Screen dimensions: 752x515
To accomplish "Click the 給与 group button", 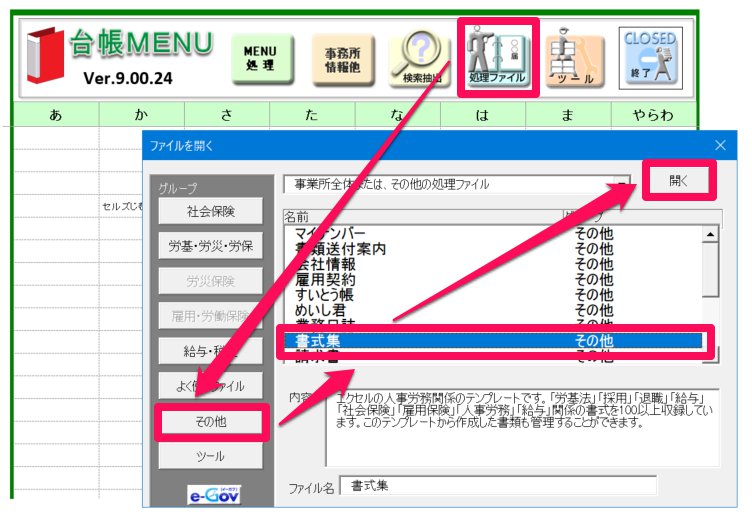I will pyautogui.click(x=211, y=351).
